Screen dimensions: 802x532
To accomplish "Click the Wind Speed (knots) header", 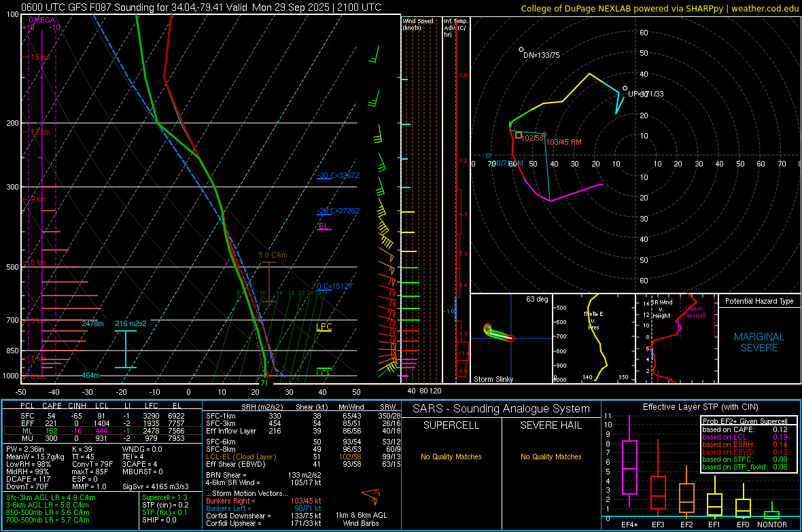I will [x=418, y=24].
